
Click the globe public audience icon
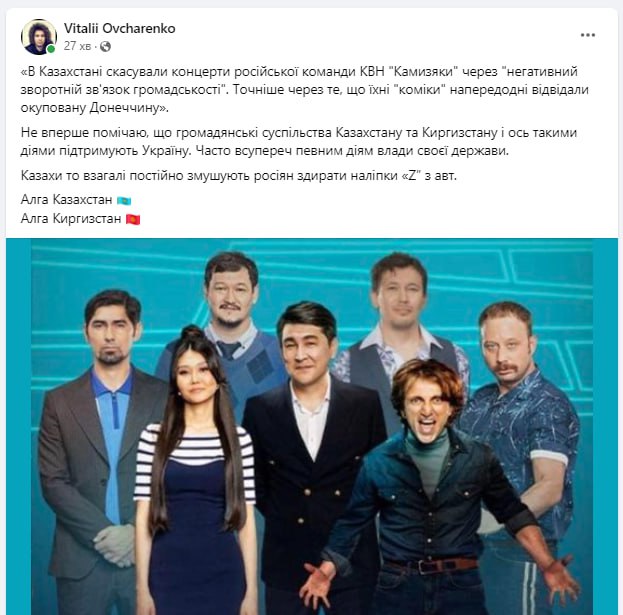tap(105, 47)
